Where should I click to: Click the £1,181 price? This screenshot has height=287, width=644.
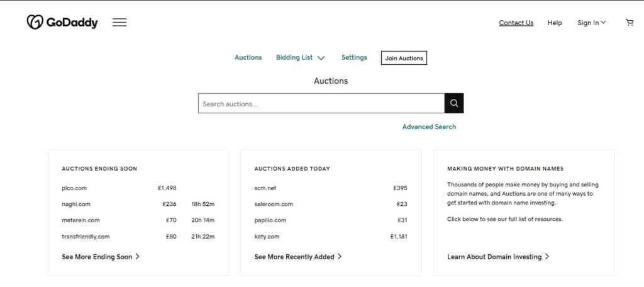(x=399, y=237)
